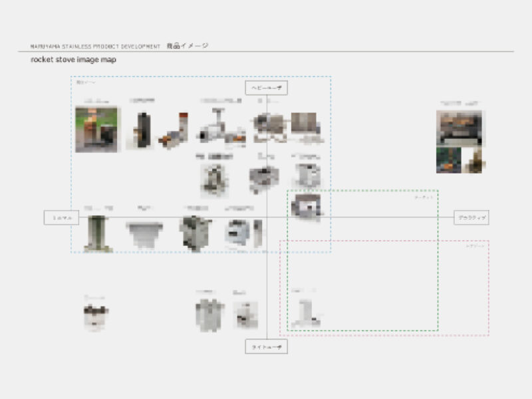Viewport: 532px width, 399px height.
Task: Select the ミニマル axis label on left
Action: pyautogui.click(x=62, y=217)
